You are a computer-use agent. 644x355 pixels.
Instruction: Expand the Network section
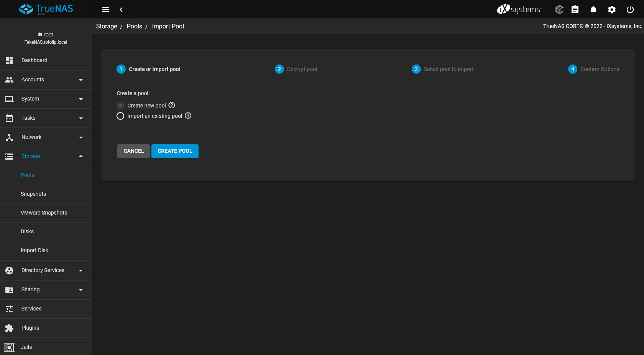pos(46,137)
